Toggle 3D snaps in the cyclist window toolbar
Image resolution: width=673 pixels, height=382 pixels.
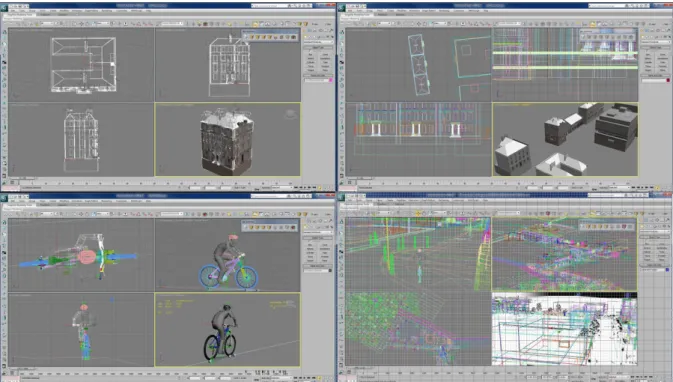tap(133, 214)
